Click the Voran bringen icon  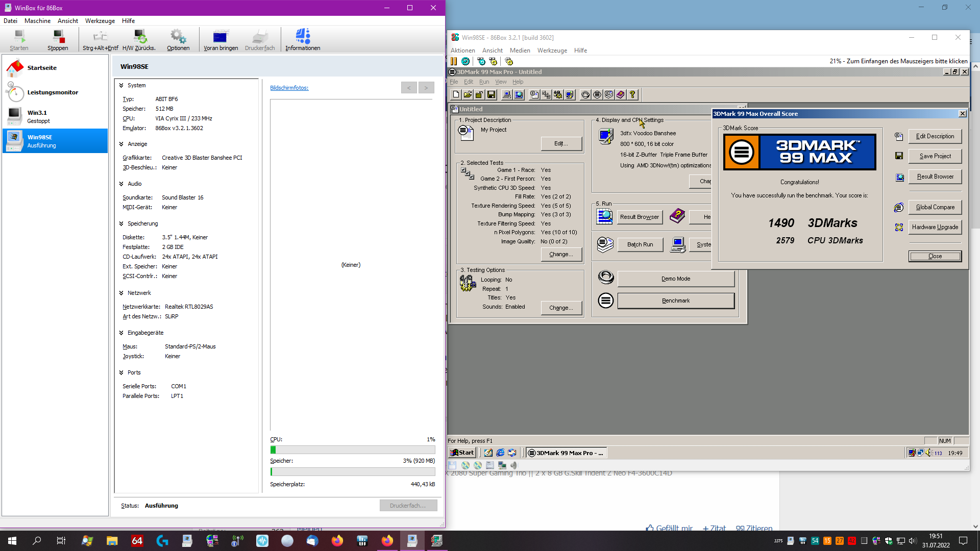coord(220,37)
